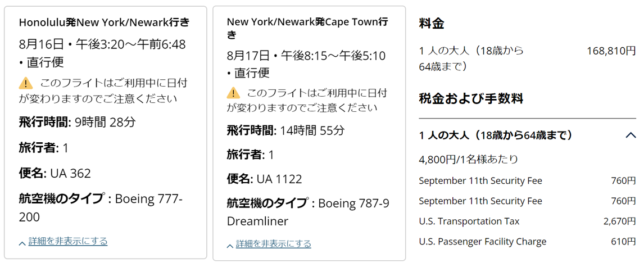Click amount 2,670円
The height and width of the screenshot is (267, 644).
pos(620,221)
